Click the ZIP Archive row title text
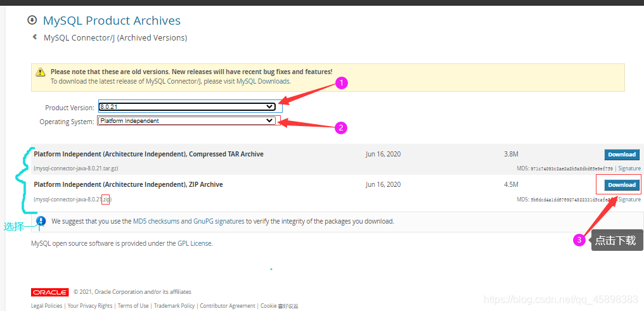The image size is (644, 311). (128, 184)
